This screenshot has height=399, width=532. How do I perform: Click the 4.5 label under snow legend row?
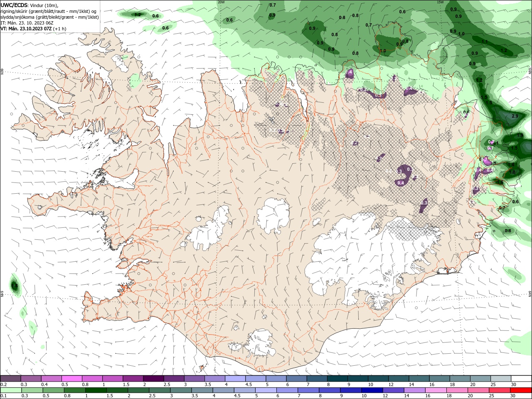[x=249, y=384]
